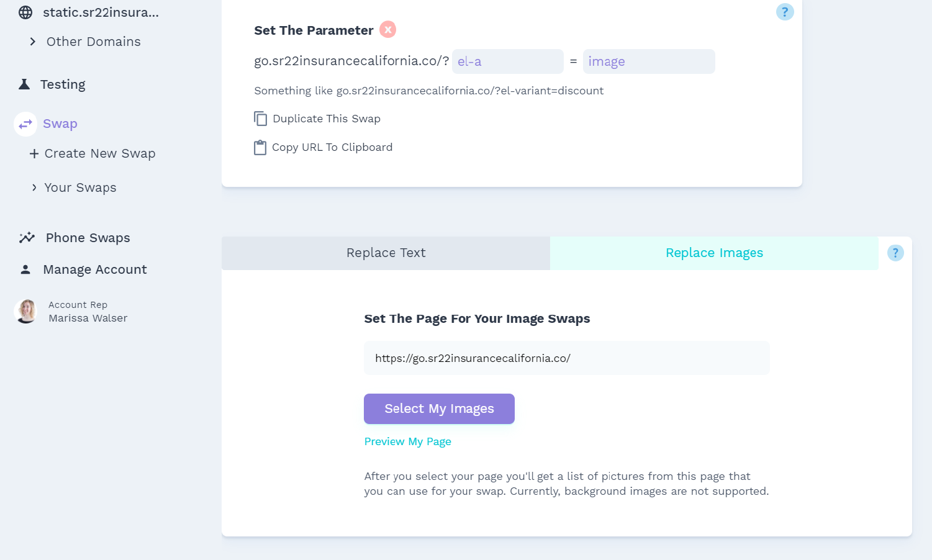This screenshot has width=932, height=560.
Task: Expand Your Swaps list
Action: point(35,187)
